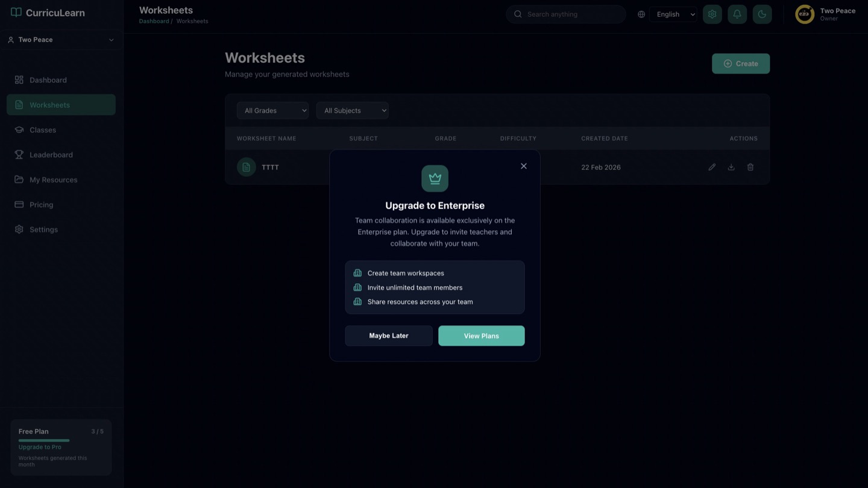Click the View Plans button

click(x=482, y=336)
